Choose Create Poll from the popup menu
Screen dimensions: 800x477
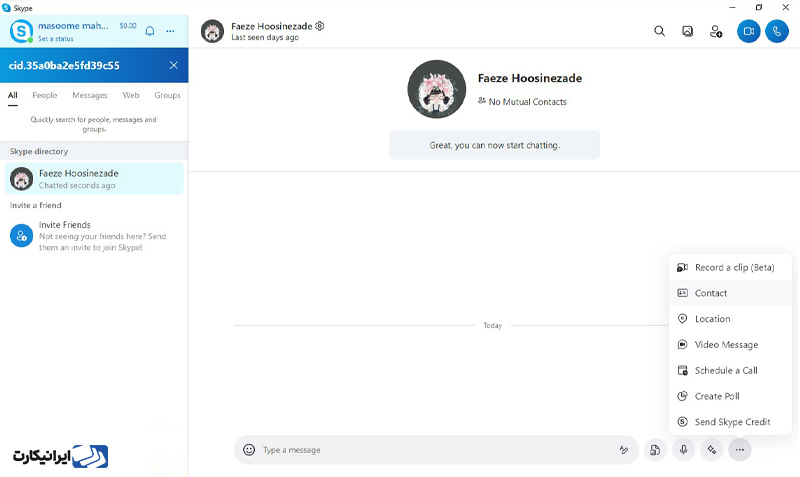[730, 396]
